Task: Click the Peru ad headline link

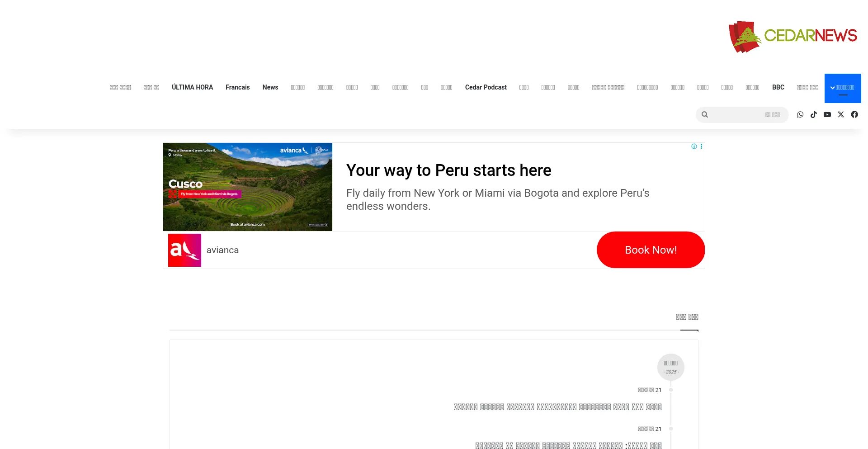Action: (x=449, y=170)
